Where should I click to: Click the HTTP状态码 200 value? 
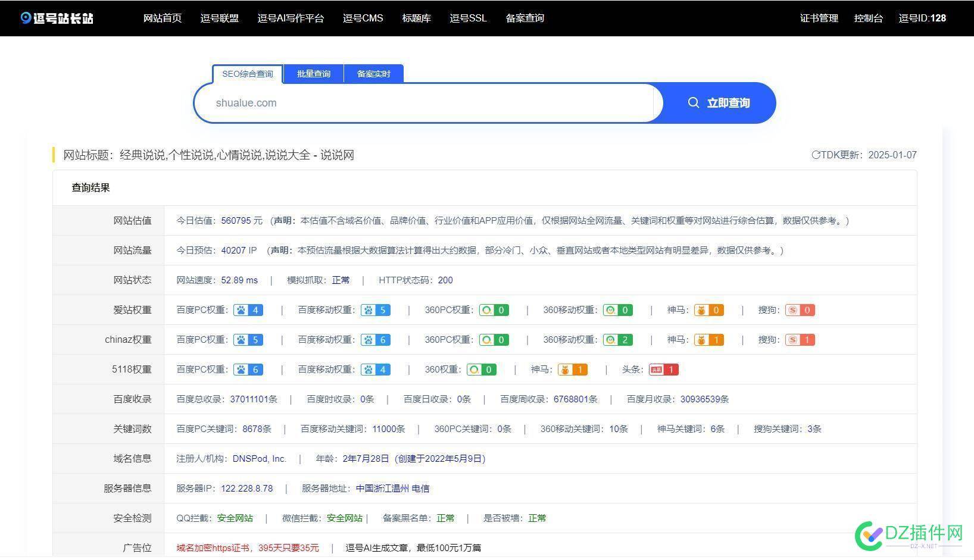[445, 280]
